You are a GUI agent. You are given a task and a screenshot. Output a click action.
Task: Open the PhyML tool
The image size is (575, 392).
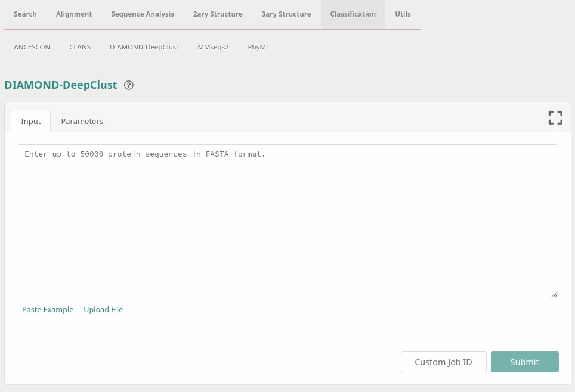point(258,47)
